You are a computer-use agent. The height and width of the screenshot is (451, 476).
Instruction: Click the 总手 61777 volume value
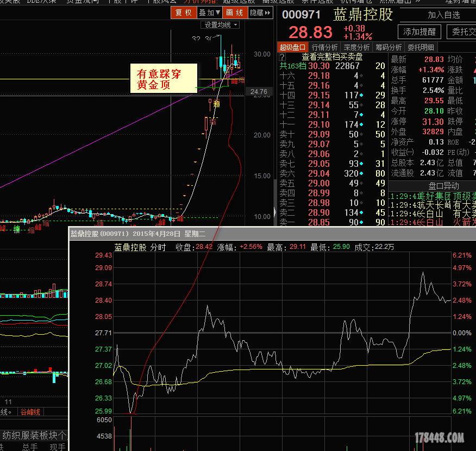click(433, 80)
